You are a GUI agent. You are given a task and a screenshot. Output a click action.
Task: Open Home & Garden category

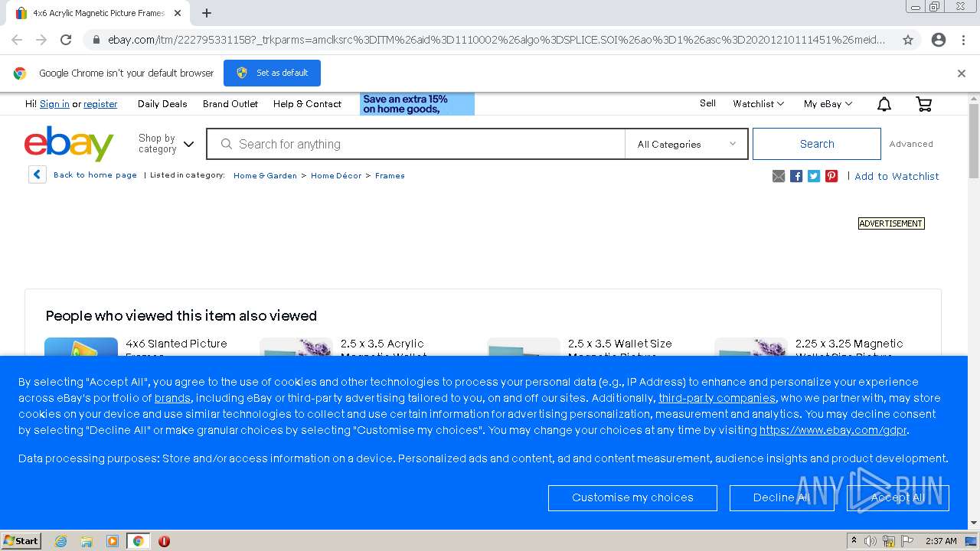(265, 176)
